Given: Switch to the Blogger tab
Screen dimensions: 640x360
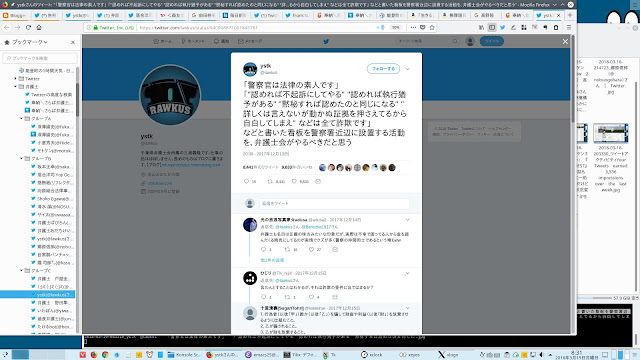Looking at the screenshot, I should pos(16,16).
